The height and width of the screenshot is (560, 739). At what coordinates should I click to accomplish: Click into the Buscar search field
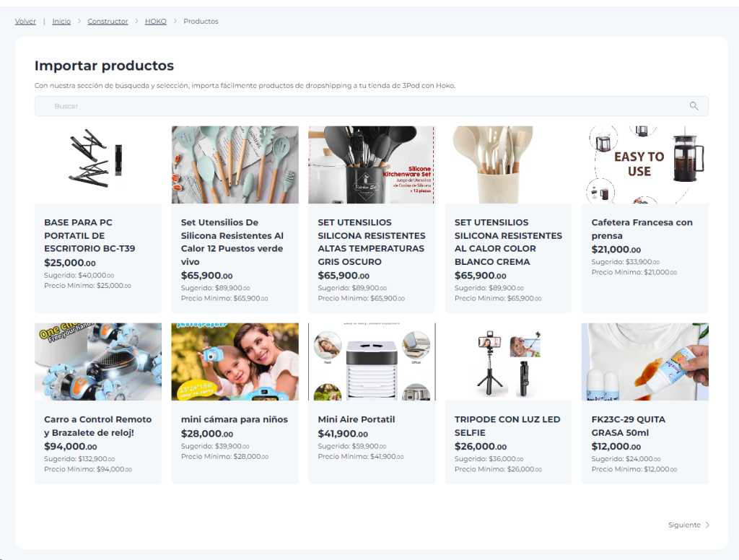pos(372,106)
